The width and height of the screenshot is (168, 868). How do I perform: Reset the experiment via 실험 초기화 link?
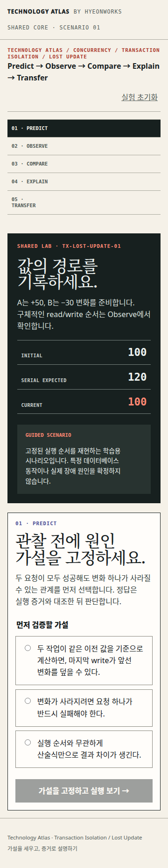(x=140, y=97)
